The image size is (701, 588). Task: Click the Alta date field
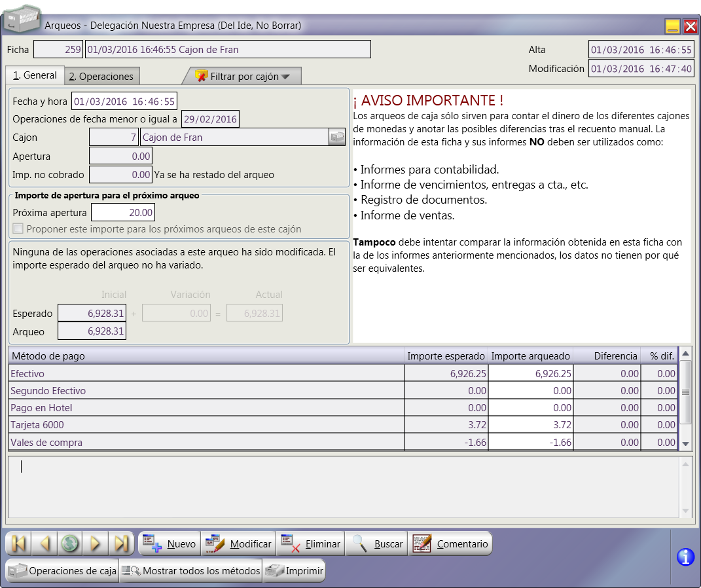pyautogui.click(x=641, y=50)
